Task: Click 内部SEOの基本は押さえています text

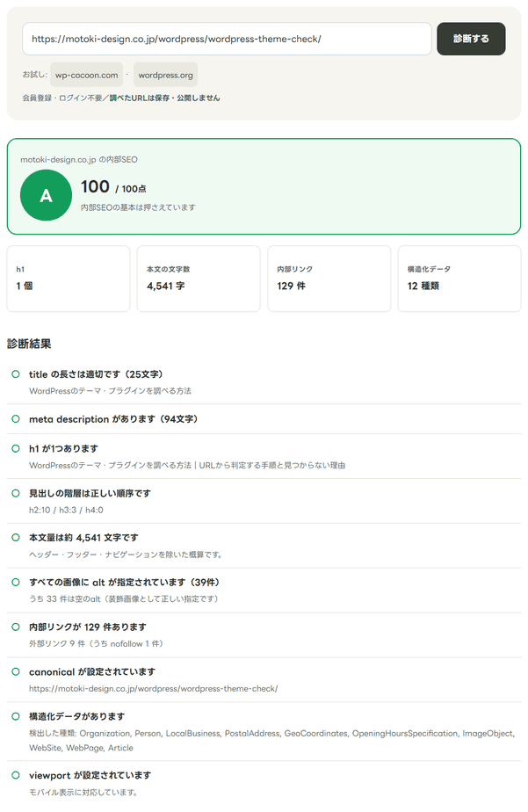Action: coord(138,207)
